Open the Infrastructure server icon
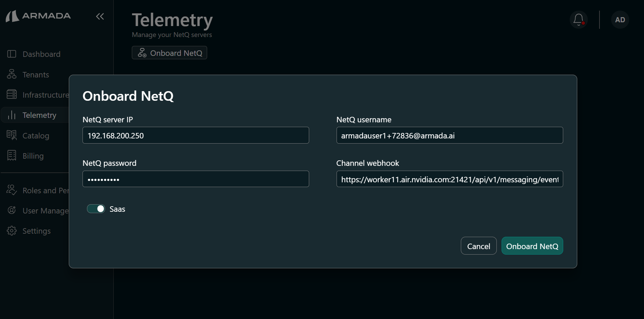Image resolution: width=644 pixels, height=319 pixels. point(12,95)
